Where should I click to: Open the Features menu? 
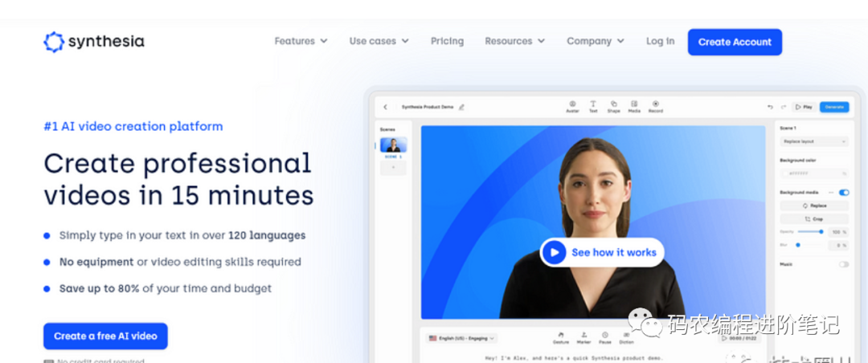click(301, 41)
